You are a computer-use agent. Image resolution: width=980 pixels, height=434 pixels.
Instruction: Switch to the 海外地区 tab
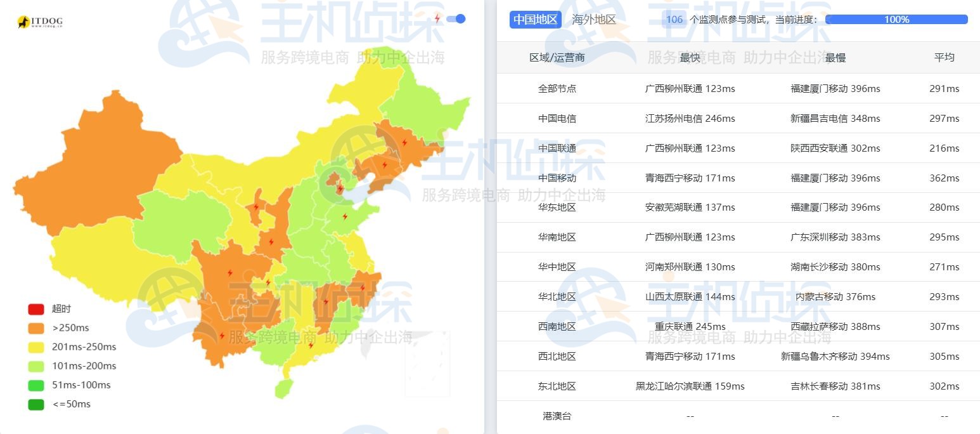pyautogui.click(x=592, y=19)
